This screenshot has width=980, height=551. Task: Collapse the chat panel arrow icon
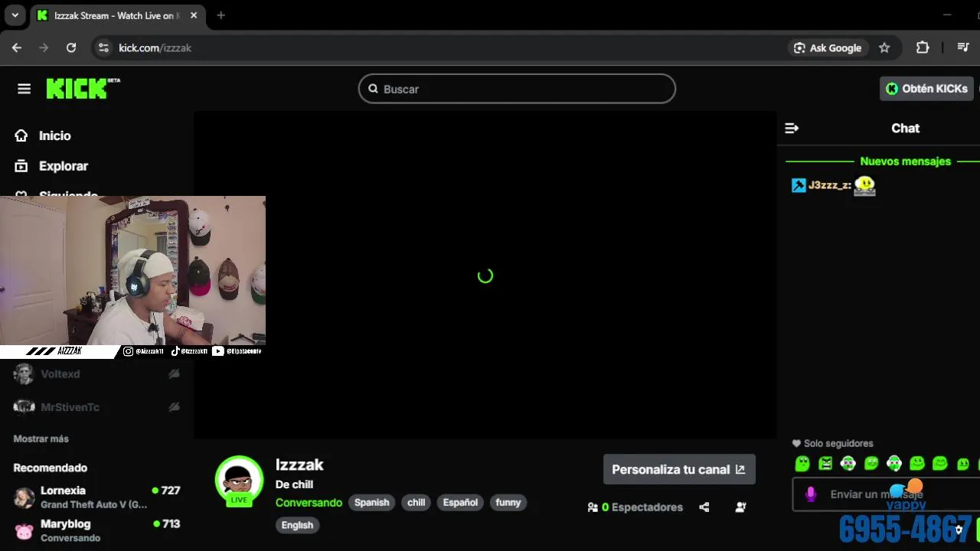(x=792, y=129)
